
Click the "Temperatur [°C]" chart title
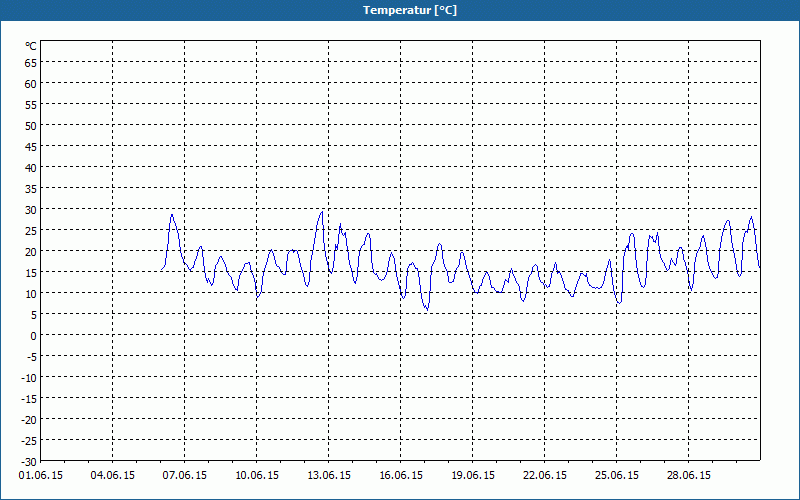pyautogui.click(x=410, y=10)
